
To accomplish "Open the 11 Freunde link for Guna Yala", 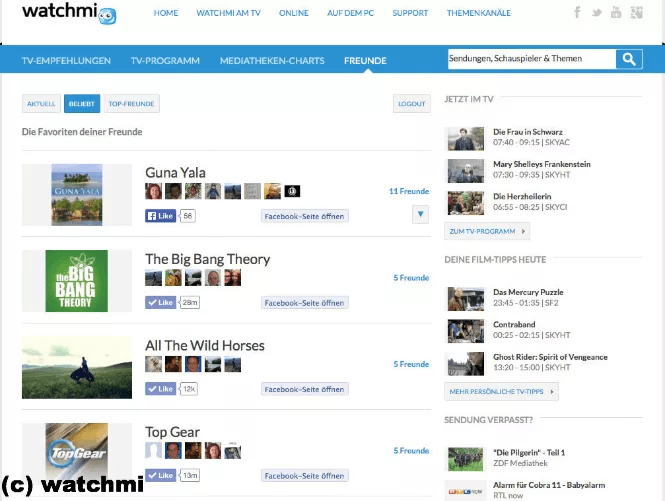I will tap(409, 191).
